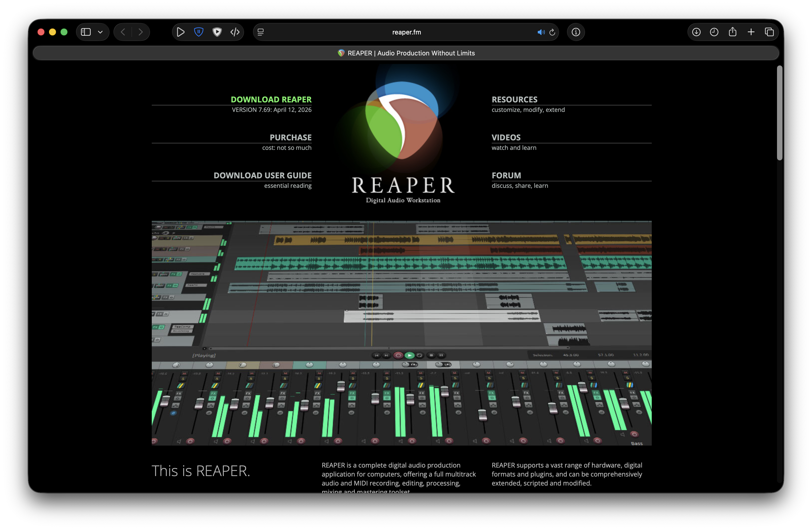Open the sidebar options chevron
Viewport: 812px width, 530px height.
[100, 32]
